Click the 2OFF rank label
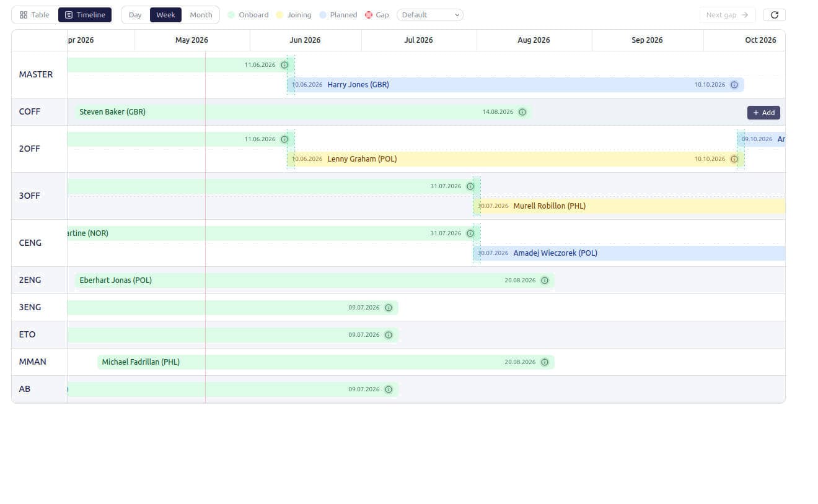The image size is (818, 504). 30,149
